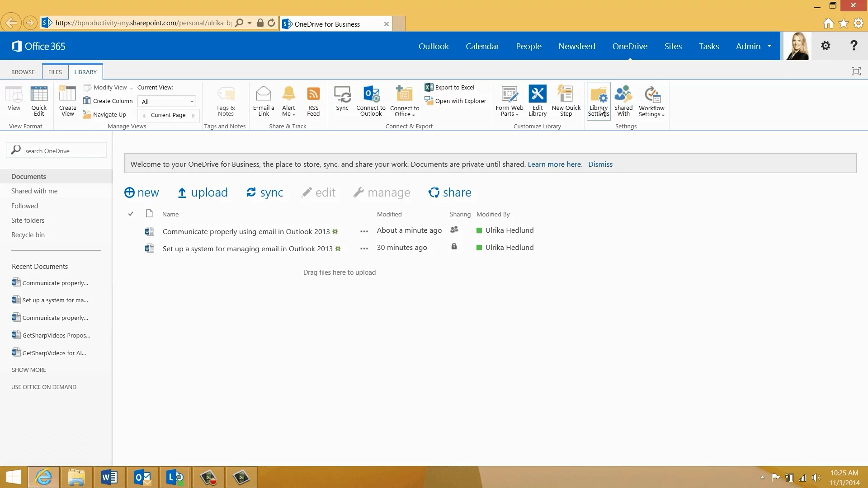Viewport: 868px width, 488px height.
Task: Click the E-mail a Link icon
Action: tap(264, 100)
